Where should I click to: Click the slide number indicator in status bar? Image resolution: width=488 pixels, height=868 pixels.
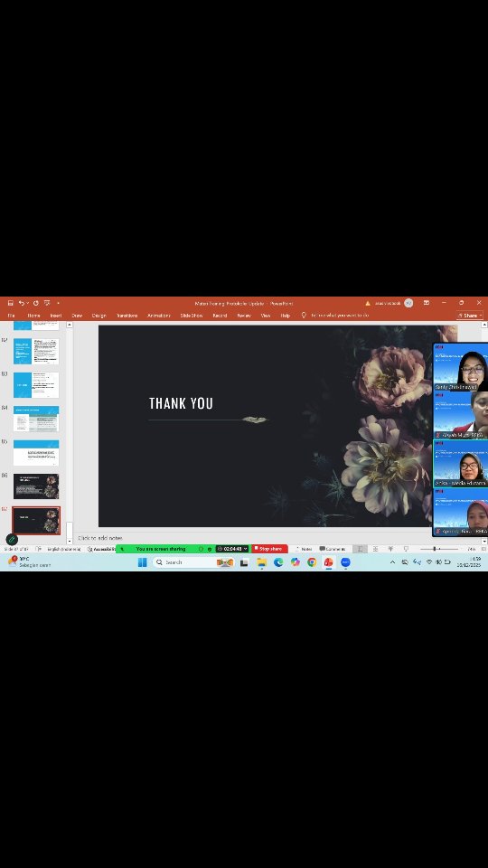16,549
